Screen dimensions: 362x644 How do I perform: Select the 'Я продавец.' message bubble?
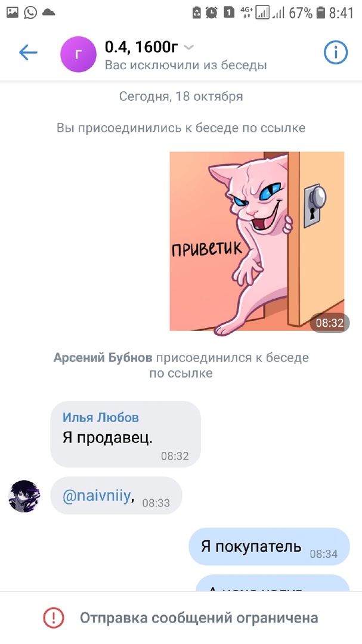pos(125,434)
